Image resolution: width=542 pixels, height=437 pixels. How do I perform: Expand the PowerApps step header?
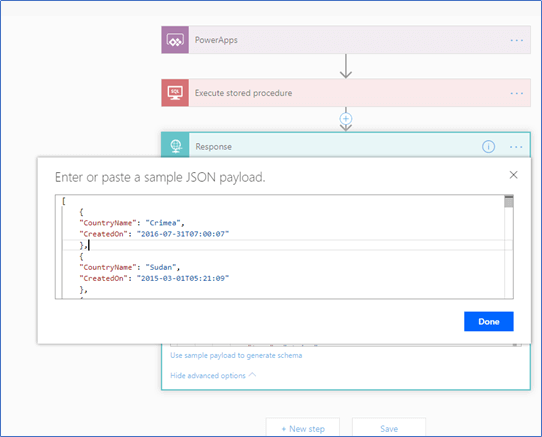[x=346, y=40]
